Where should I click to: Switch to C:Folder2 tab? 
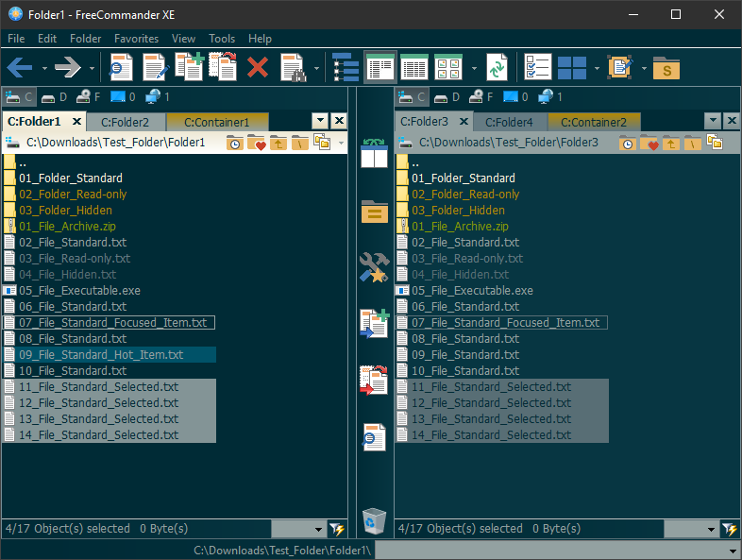(x=125, y=122)
